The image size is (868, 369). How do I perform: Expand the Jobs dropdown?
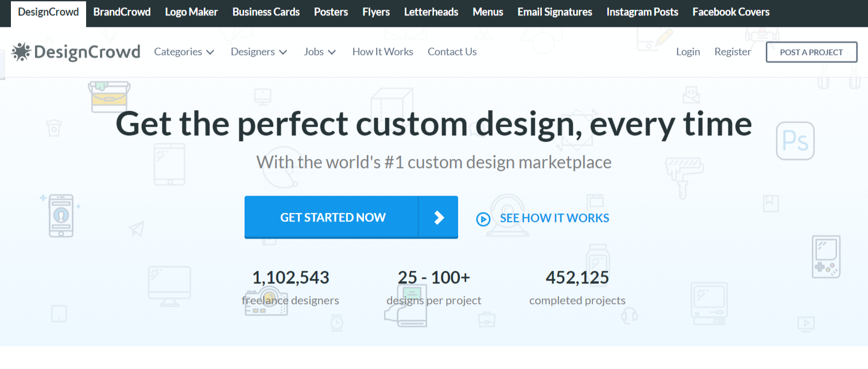(319, 52)
